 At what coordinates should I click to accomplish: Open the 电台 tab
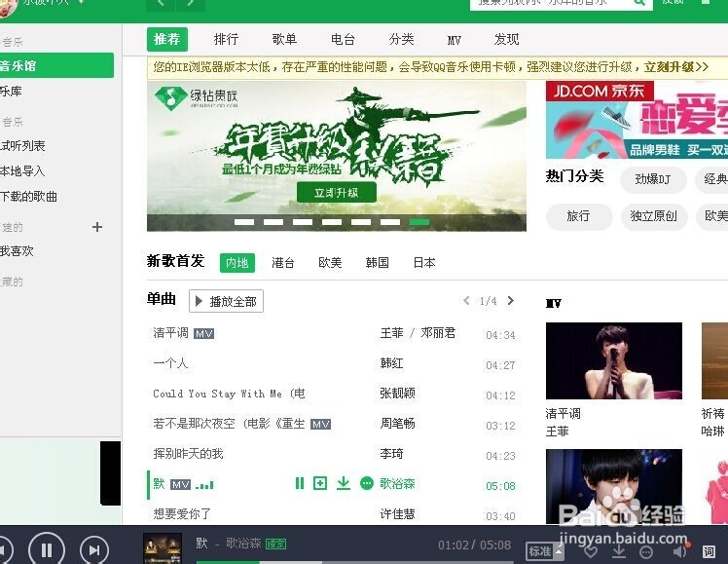pos(344,40)
